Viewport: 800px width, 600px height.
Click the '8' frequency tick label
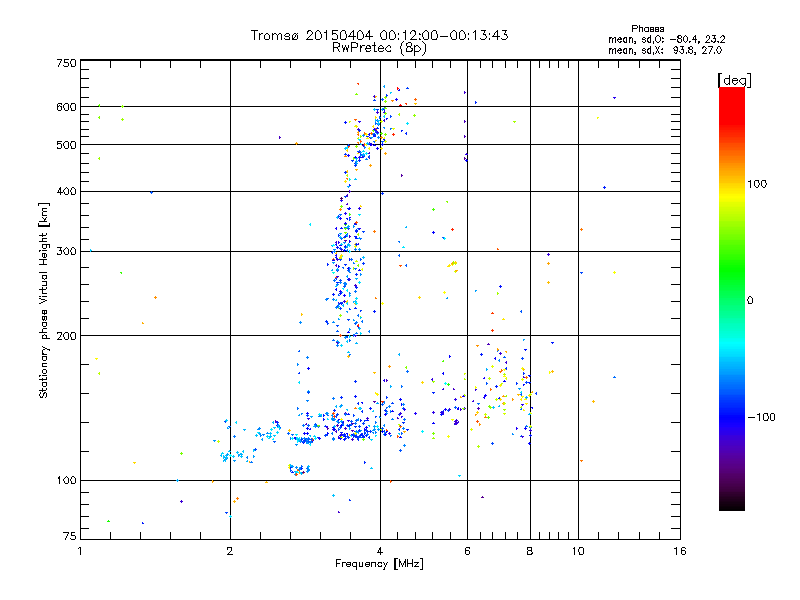530,551
